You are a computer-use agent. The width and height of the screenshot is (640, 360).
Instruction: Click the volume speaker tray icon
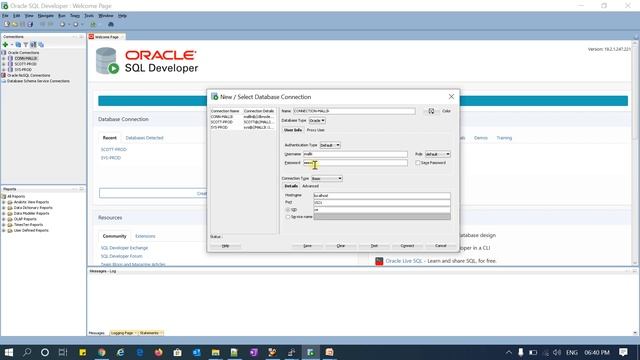(557, 352)
